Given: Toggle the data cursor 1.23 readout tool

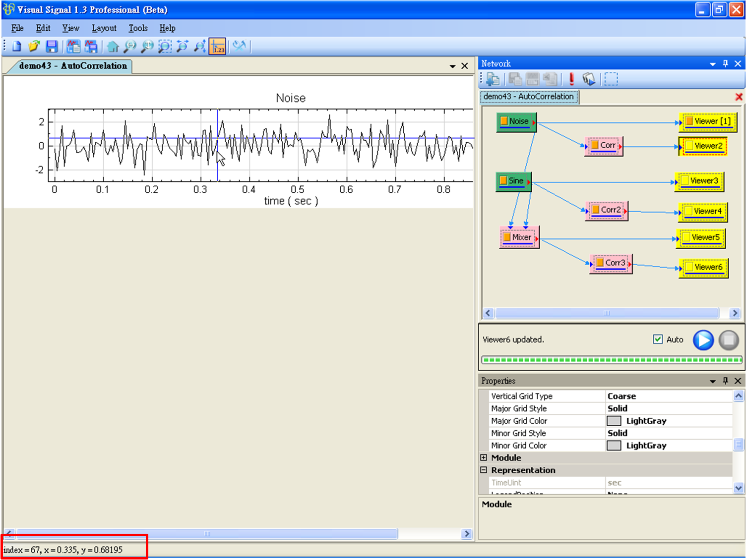Looking at the screenshot, I should [x=217, y=47].
